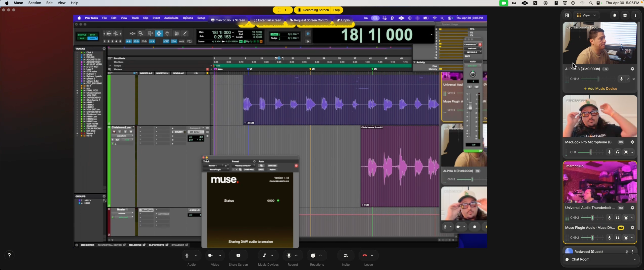Screen dimensions: 644x270
Task: Open help question mark button
Action: point(9,255)
